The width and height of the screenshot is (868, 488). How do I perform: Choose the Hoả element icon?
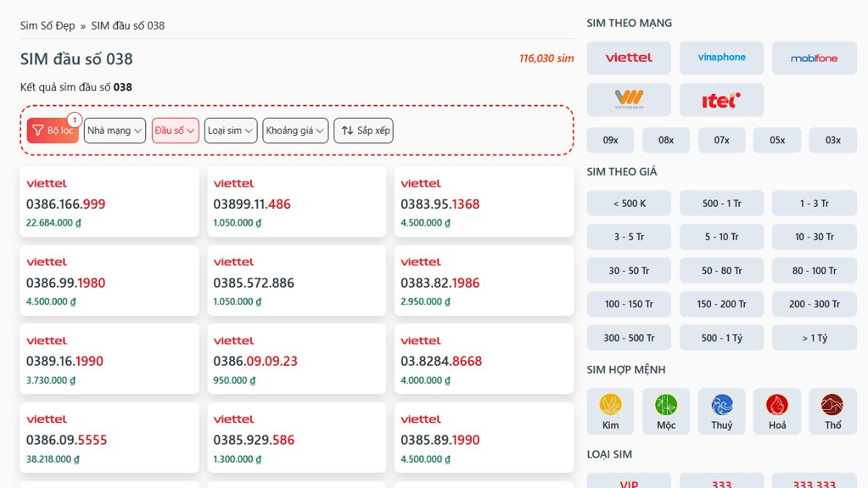[778, 405]
